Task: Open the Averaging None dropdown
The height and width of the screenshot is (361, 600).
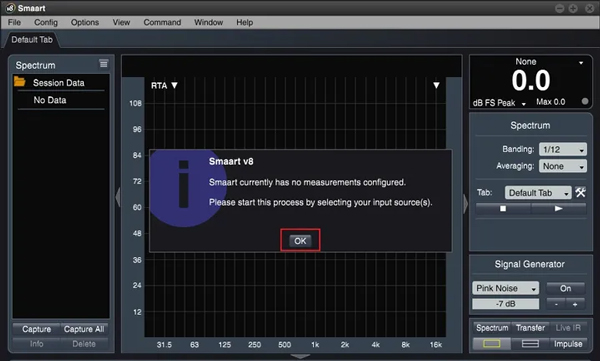Action: click(562, 166)
